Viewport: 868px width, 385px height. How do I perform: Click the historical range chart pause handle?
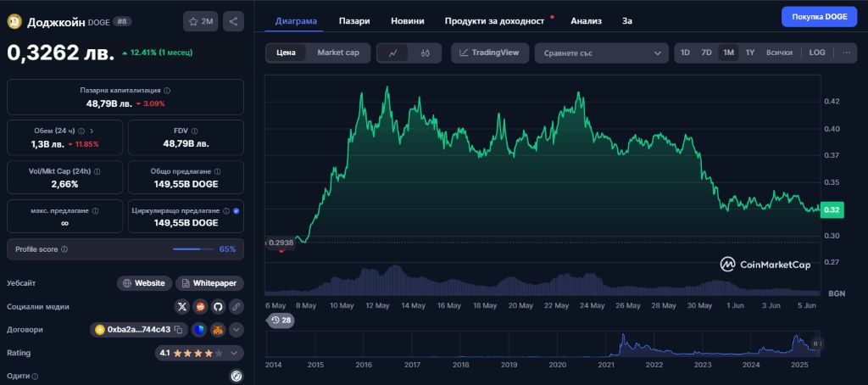click(x=816, y=343)
